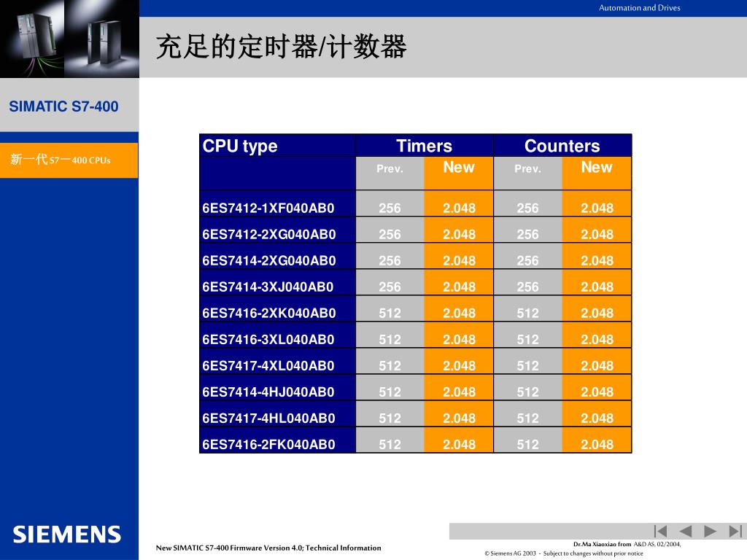747x560 pixels.
Task: Click footer text New SIMATIC S7-400 Firmware Version 4.0
Action: pos(268,548)
